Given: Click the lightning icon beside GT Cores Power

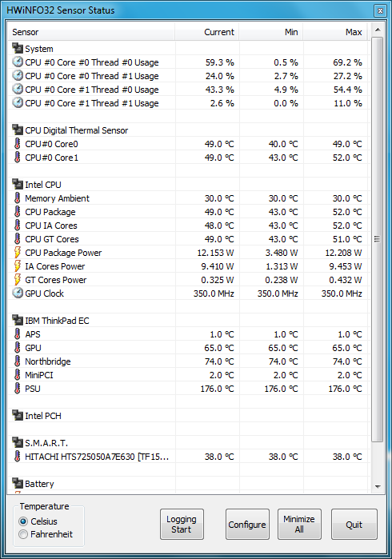Looking at the screenshot, I should pyautogui.click(x=17, y=279).
